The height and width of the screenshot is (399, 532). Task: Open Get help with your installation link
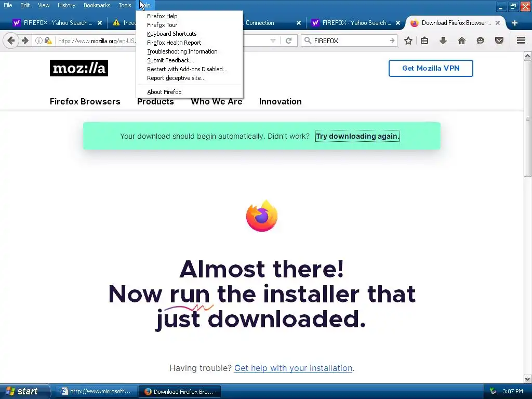tap(293, 368)
